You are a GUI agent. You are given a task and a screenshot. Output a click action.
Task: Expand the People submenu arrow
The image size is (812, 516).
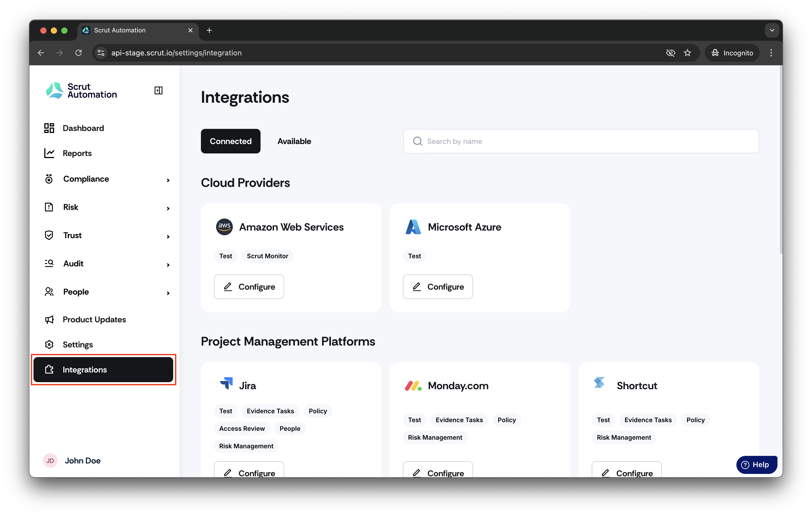click(168, 293)
